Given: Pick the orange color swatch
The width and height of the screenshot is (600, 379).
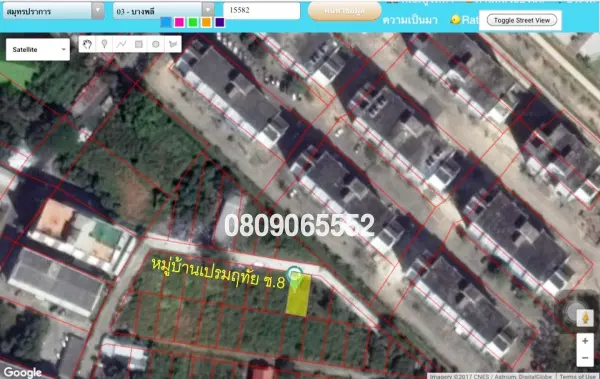Looking at the screenshot, I should (x=206, y=22).
